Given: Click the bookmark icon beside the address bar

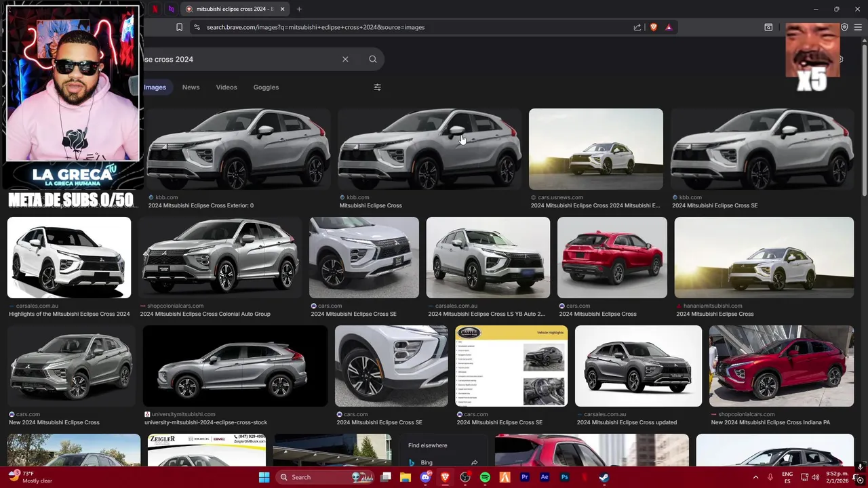Looking at the screenshot, I should 179,27.
